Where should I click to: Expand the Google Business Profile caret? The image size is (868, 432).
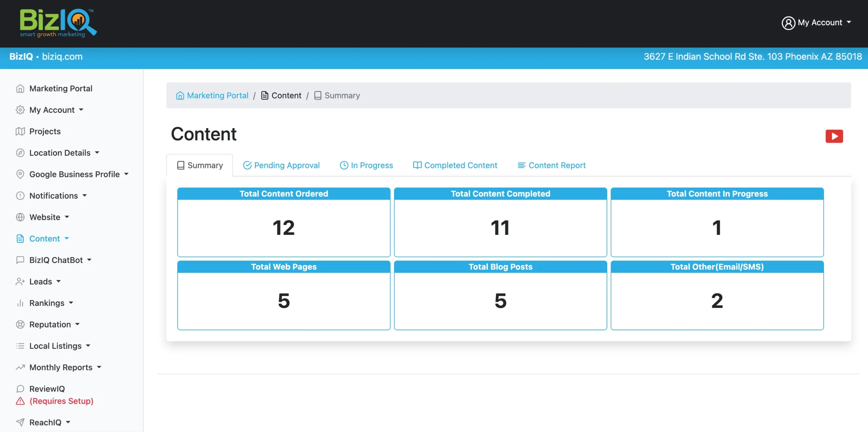point(126,174)
